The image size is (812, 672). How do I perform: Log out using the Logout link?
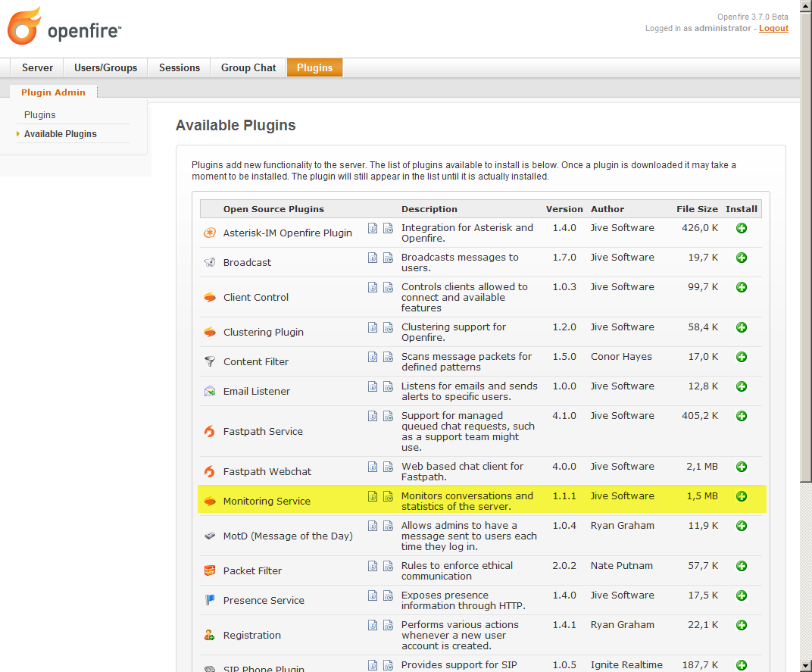tap(773, 29)
